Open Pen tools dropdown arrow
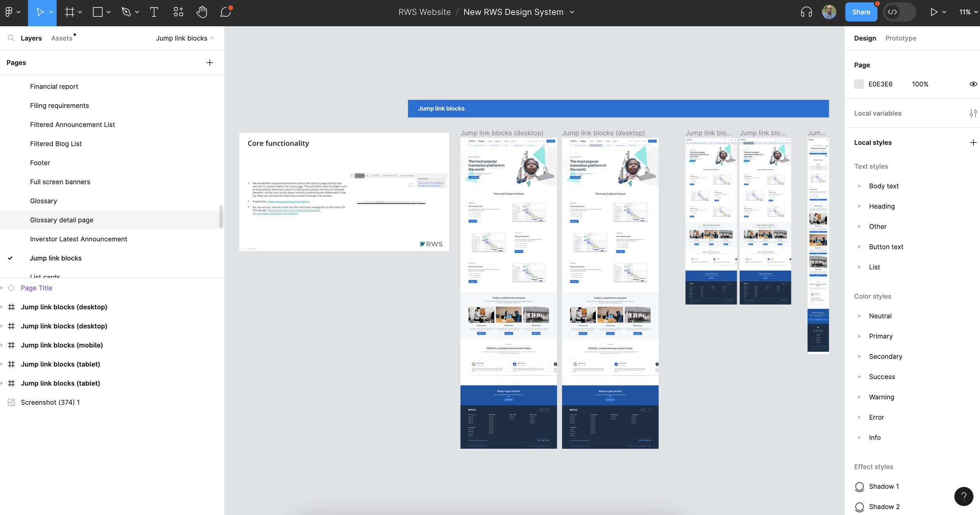Image resolution: width=980 pixels, height=515 pixels. 137,12
